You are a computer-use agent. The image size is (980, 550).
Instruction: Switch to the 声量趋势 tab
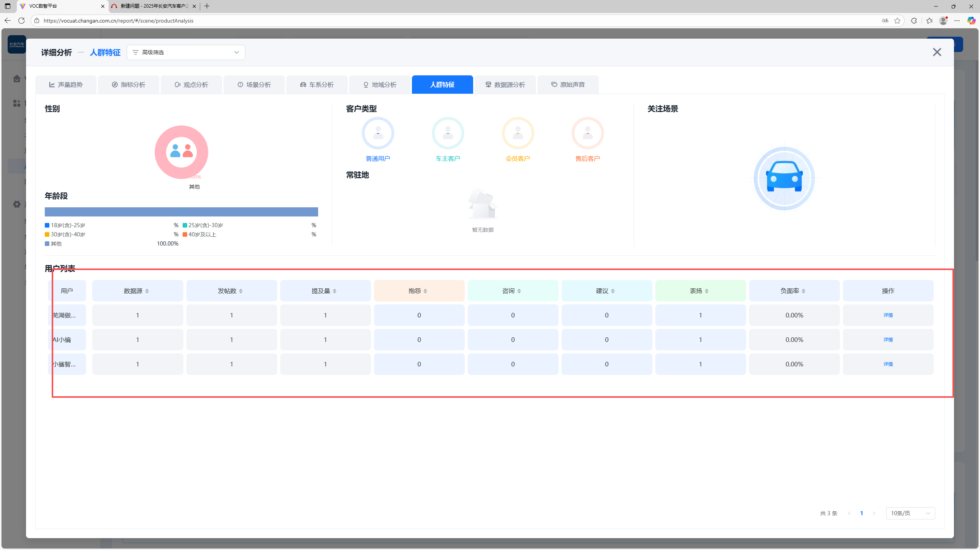(x=66, y=85)
